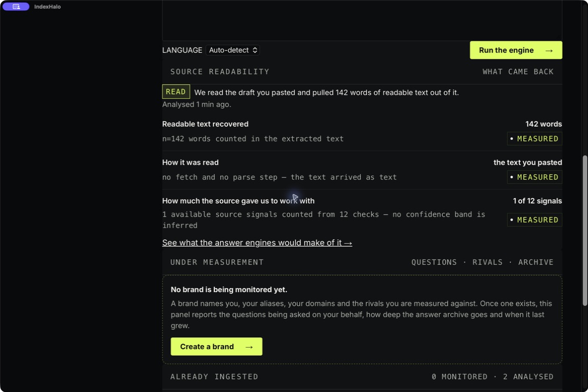Image resolution: width=588 pixels, height=392 pixels.
Task: Click the SOURCE READABILITY section header
Action: 220,71
